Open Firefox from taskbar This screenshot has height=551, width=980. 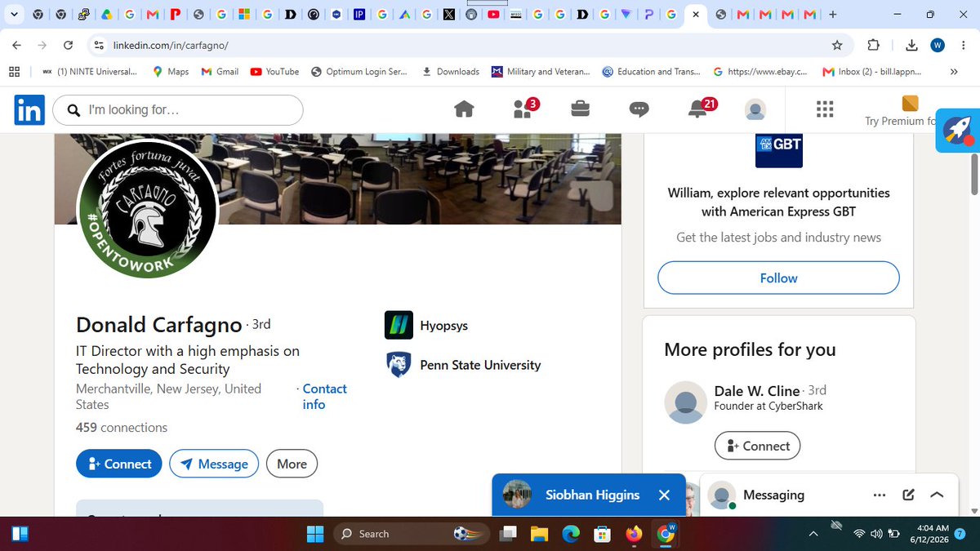coord(635,534)
